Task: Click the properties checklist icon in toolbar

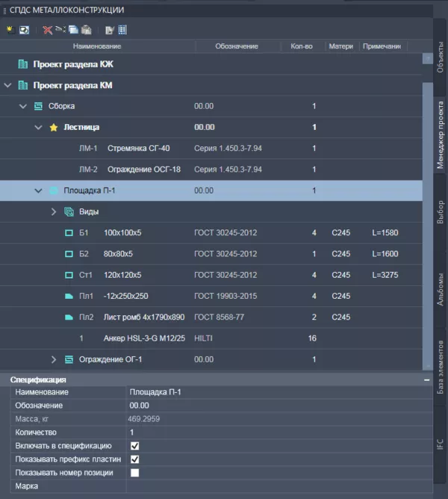Action: [x=110, y=30]
